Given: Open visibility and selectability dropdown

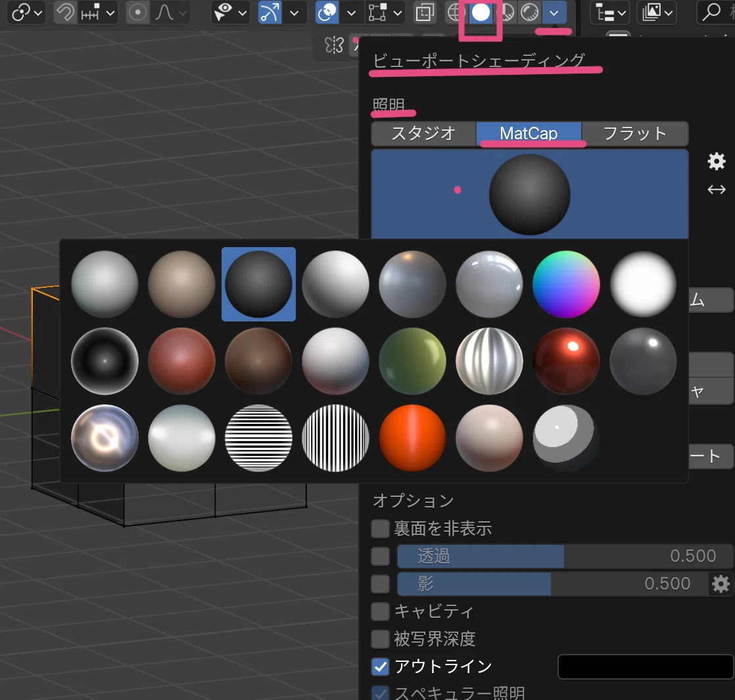Looking at the screenshot, I should click(x=229, y=12).
